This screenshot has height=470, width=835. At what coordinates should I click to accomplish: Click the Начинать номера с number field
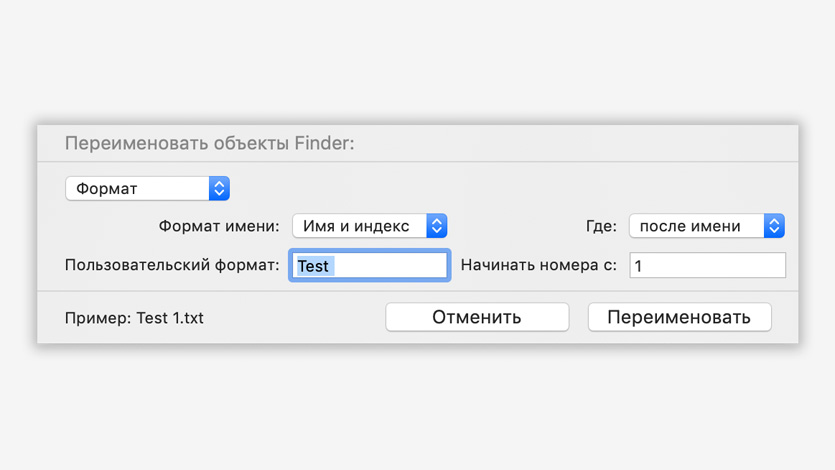pyautogui.click(x=707, y=265)
